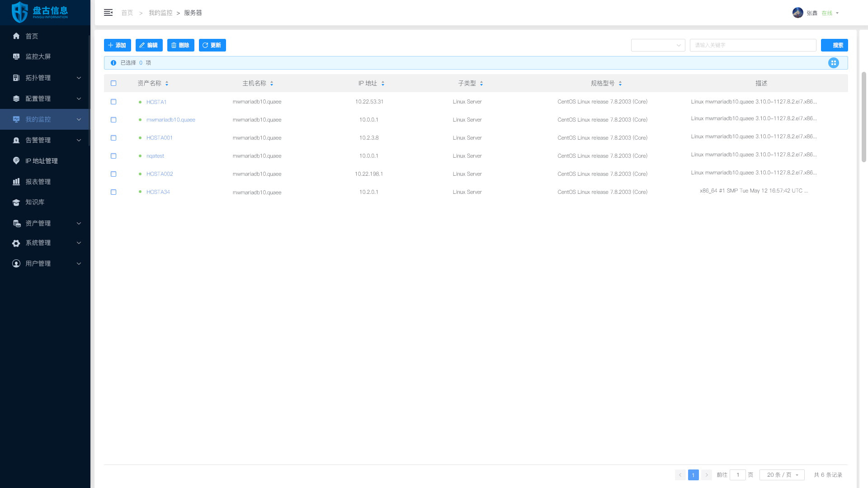
Task: Click the home icon beside 首页
Action: coord(16,36)
